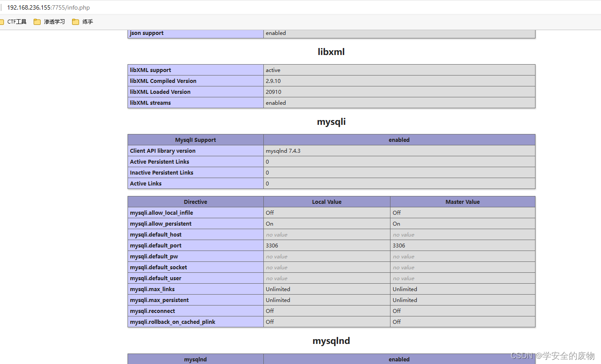This screenshot has width=601, height=364.
Task: Click mysqli.default_socket directive
Action: [x=158, y=267]
